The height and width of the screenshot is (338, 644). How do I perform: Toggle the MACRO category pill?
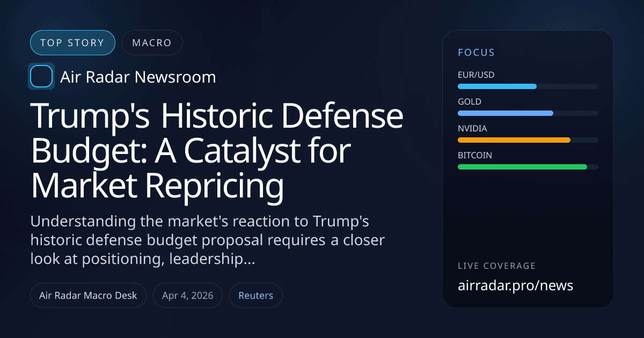tap(152, 42)
